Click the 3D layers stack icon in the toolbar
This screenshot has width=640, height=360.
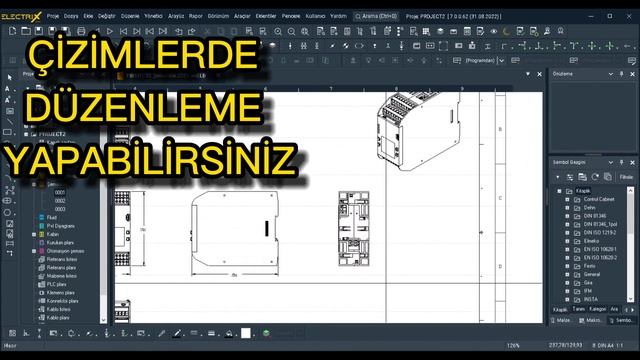440,31
